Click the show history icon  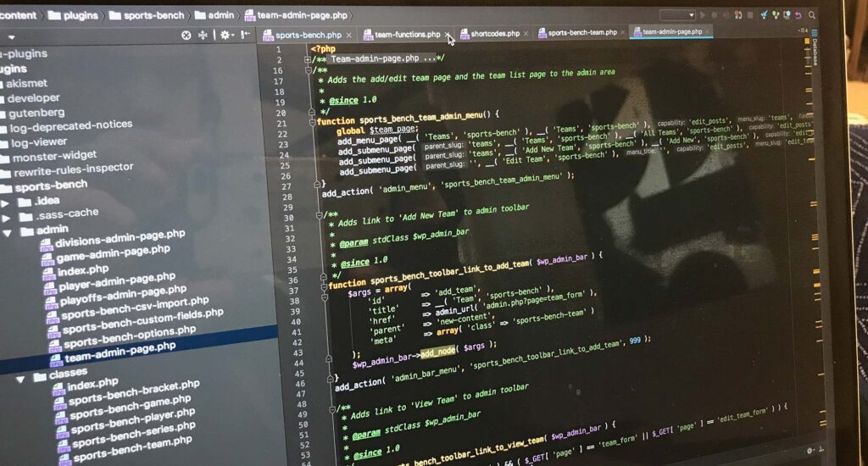(x=787, y=15)
